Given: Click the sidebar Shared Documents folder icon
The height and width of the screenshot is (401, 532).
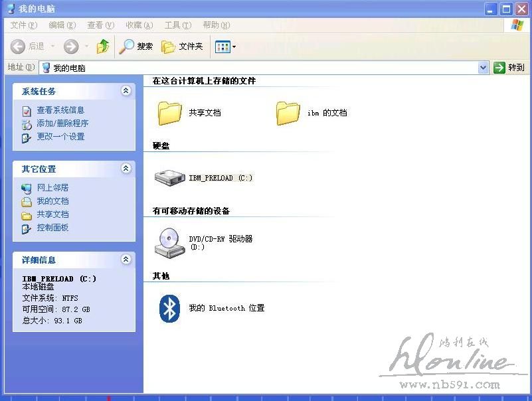Looking at the screenshot, I should (x=27, y=215).
